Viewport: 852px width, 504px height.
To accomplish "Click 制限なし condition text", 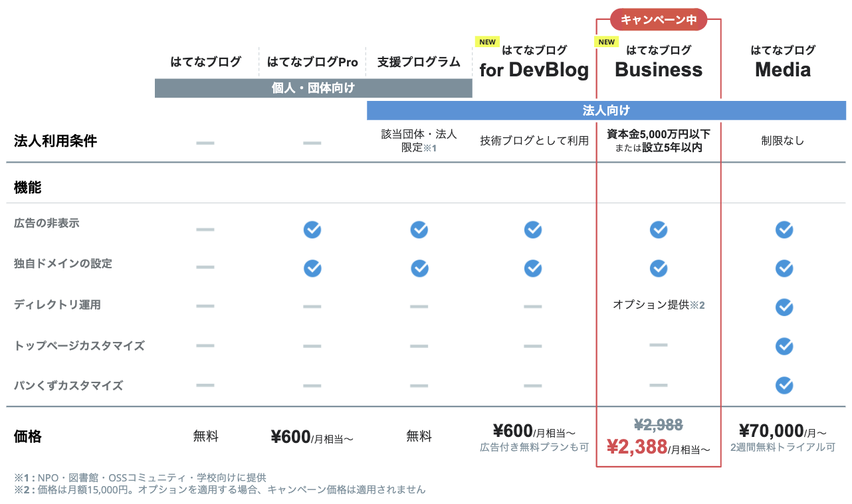I will 783,141.
